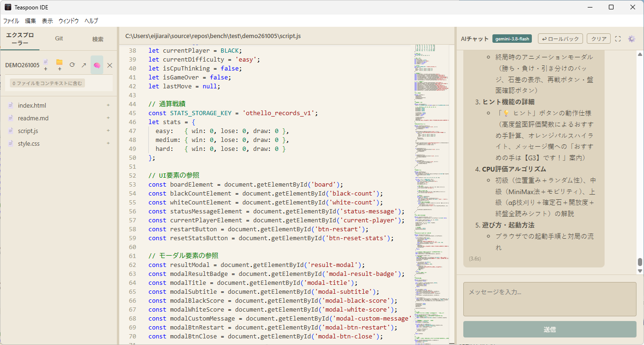The height and width of the screenshot is (345, 644).
Task: Add readme.md to context with plus
Action: 108,118
